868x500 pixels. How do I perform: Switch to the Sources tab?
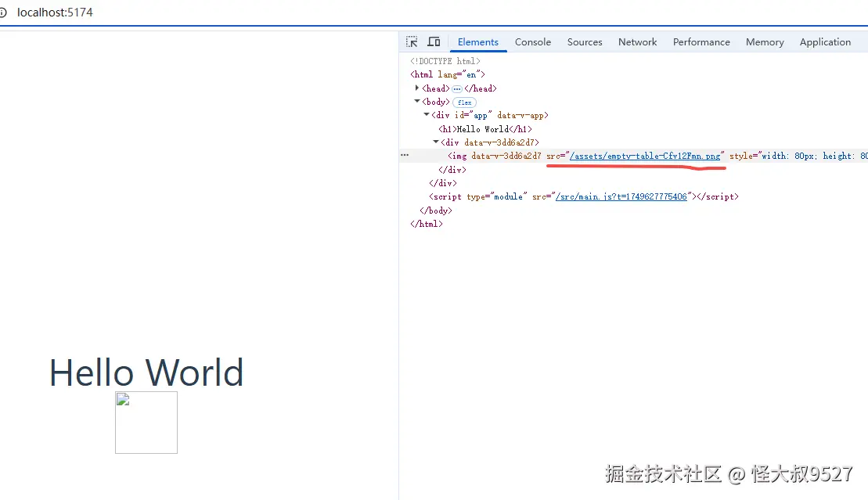coord(585,42)
